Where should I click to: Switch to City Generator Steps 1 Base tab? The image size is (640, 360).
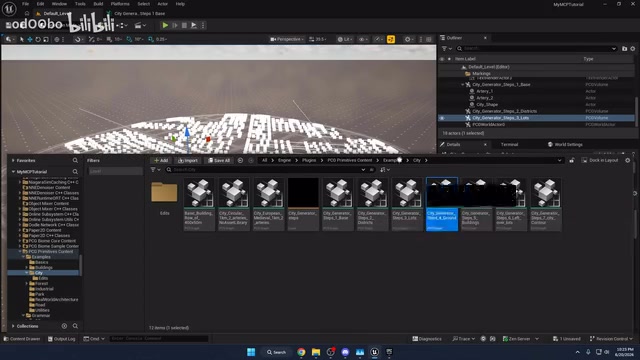[x=139, y=13]
